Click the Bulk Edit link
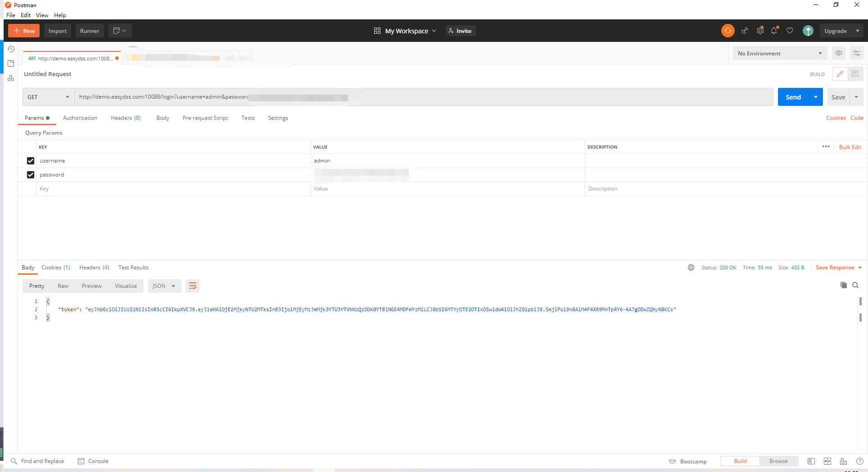Viewport: 868px width, 472px height. (850, 147)
